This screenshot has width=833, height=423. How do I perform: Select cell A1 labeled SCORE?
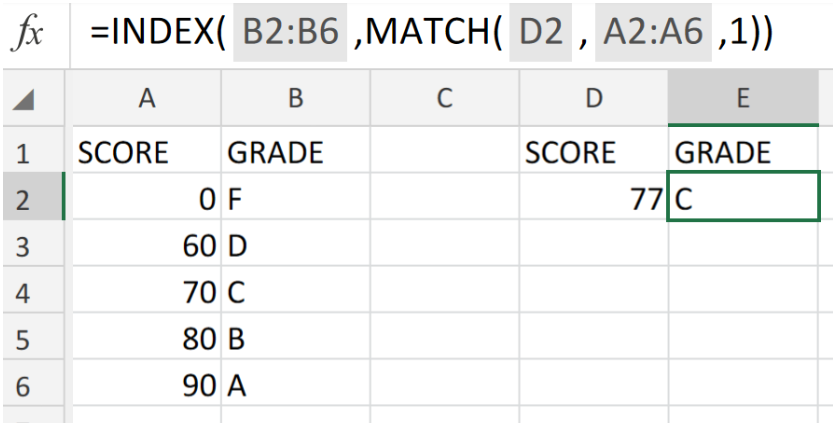click(147, 153)
